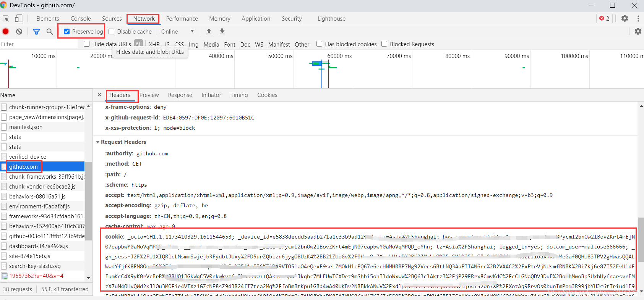644x300 pixels.
Task: Select the environment-f0adafbf.js request
Action: 42,206
